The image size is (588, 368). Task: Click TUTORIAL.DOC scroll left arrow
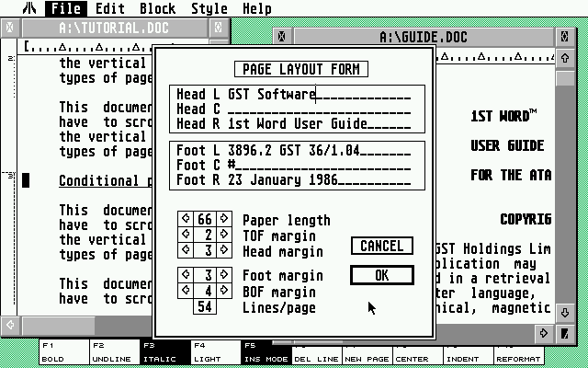click(10, 325)
